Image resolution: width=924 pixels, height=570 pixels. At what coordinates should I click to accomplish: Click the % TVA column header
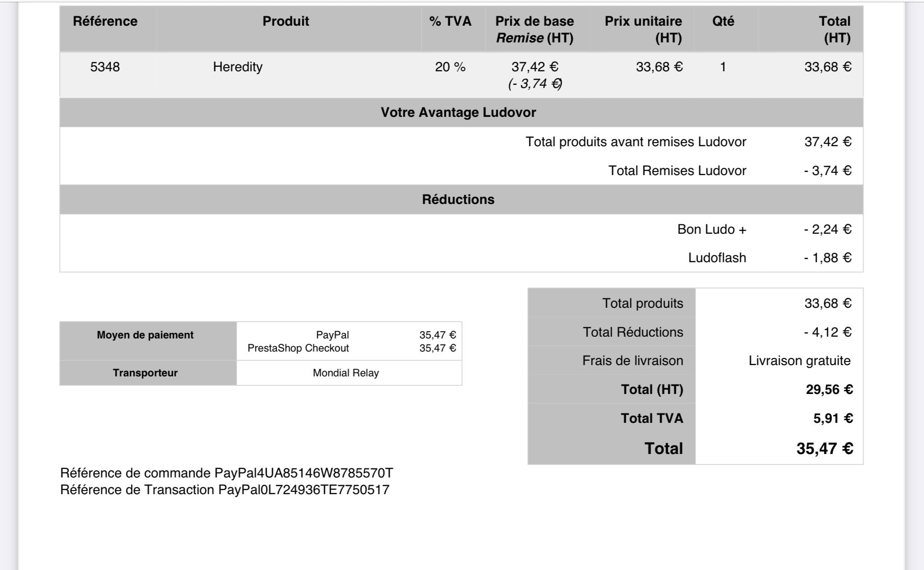(x=450, y=21)
